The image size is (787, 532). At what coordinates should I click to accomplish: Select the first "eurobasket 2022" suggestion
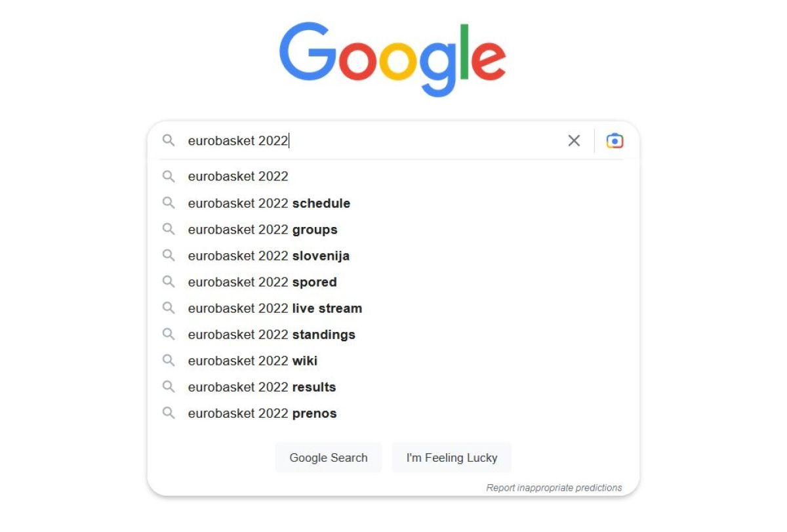238,176
